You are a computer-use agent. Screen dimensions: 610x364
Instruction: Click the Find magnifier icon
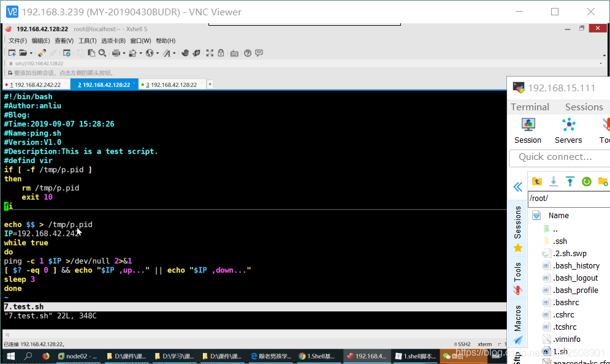102,53
